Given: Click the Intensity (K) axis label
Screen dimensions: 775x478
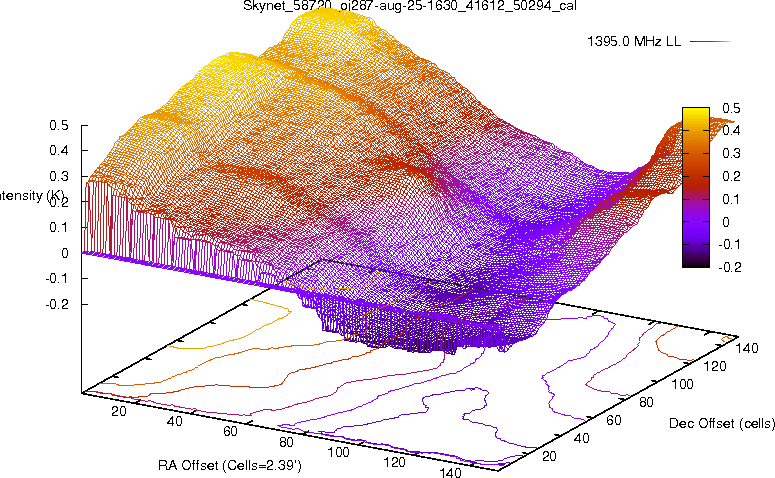Looking at the screenshot, I should 32,196.
